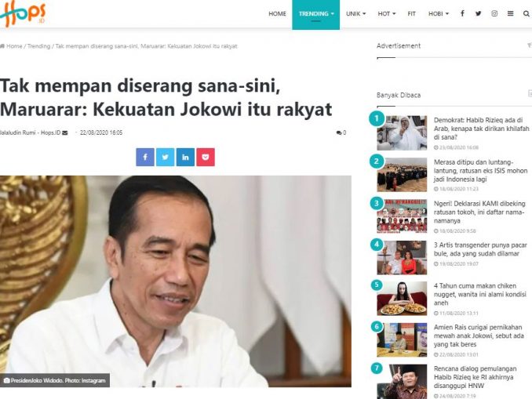
Task: Open Facebook page from header icon
Action: click(x=462, y=13)
